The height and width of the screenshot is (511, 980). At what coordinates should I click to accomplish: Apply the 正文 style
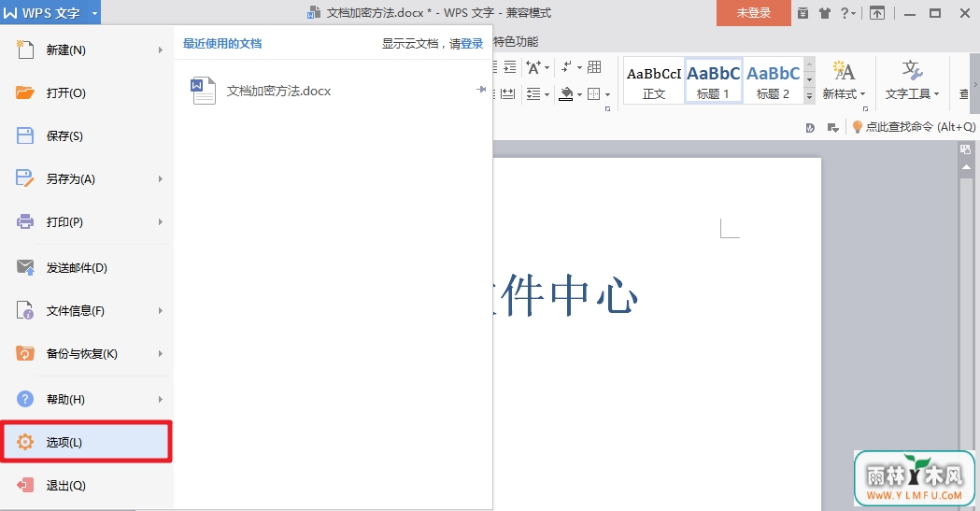pyautogui.click(x=654, y=80)
